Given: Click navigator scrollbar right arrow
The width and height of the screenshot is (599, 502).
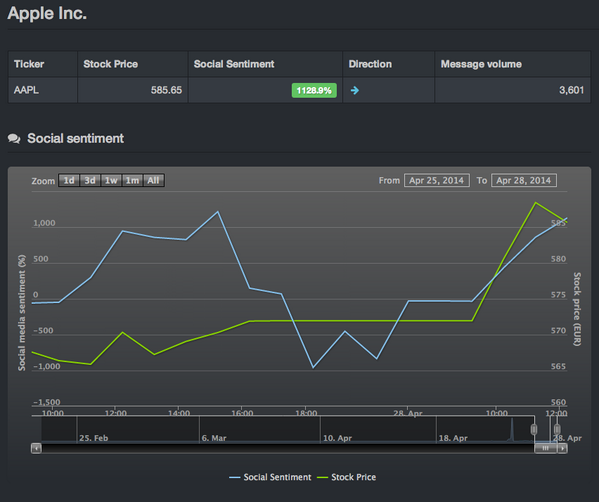Looking at the screenshot, I should coord(562,448).
